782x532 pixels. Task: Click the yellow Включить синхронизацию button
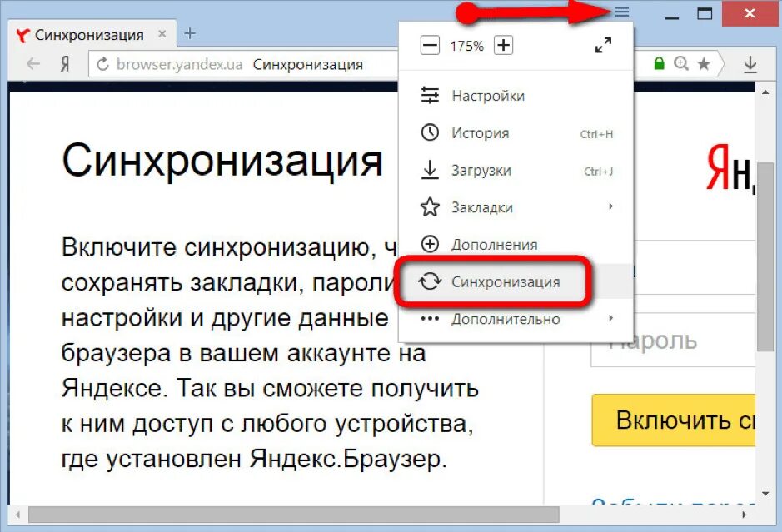pyautogui.click(x=674, y=420)
